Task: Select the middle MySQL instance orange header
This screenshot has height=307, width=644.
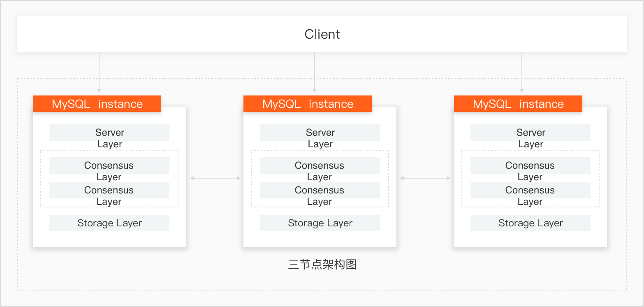Action: (308, 104)
